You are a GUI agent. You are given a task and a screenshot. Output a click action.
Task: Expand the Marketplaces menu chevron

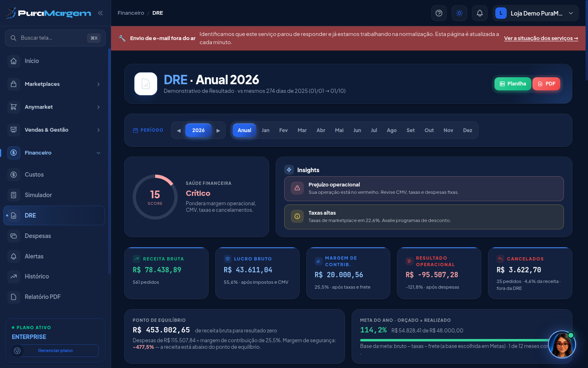tap(98, 84)
